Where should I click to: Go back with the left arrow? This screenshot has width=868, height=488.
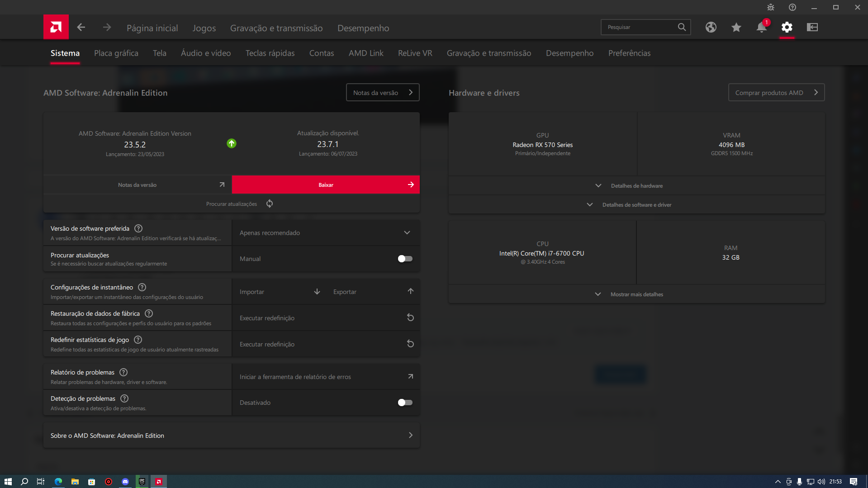point(81,28)
